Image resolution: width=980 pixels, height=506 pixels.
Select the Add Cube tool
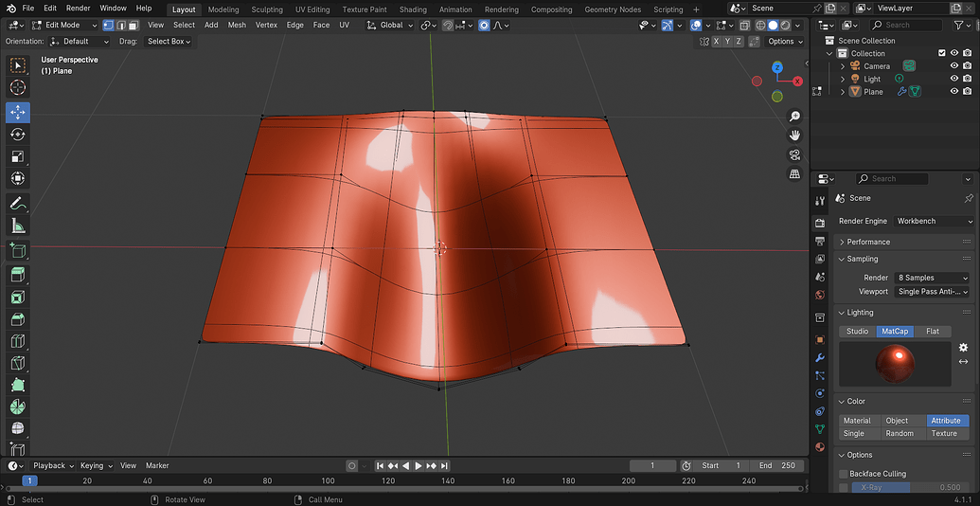click(18, 250)
